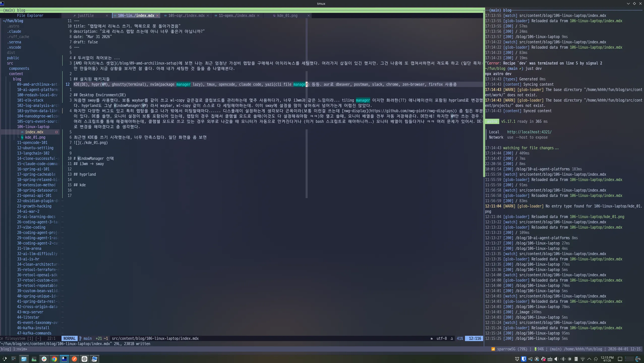Screen dimensions: 644x363
Task: Open the Bluetooth tray icon
Action: coord(563,359)
